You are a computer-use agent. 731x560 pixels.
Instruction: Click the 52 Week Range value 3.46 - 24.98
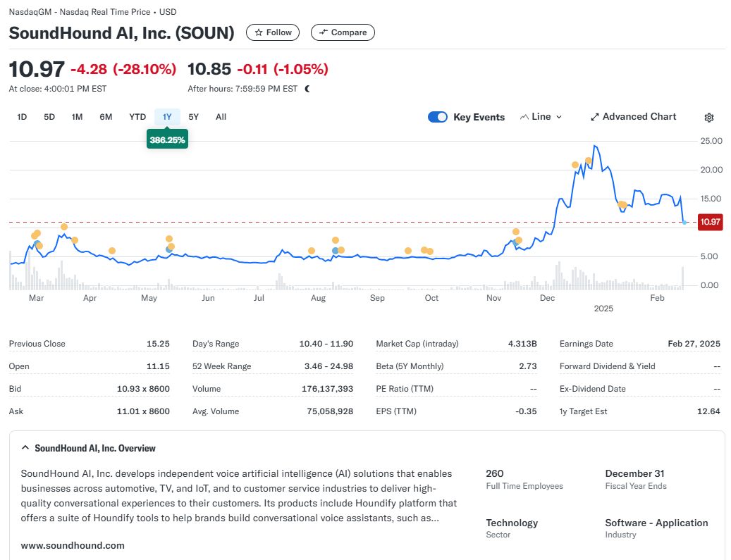click(x=328, y=366)
